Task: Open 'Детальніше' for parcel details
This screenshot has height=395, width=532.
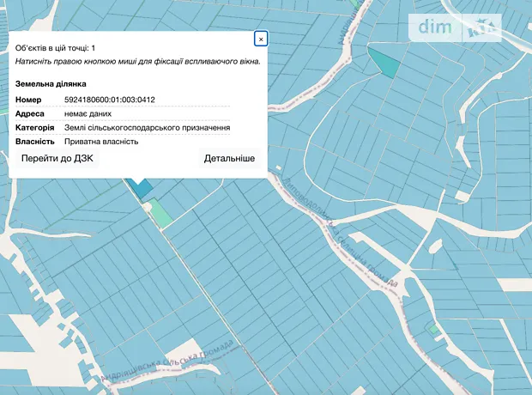Action: coord(229,159)
